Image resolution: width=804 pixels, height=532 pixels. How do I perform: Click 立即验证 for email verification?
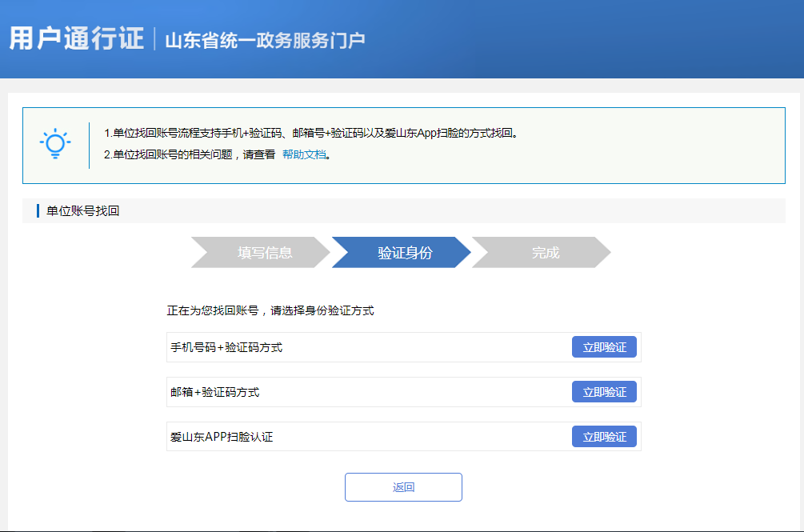point(604,391)
